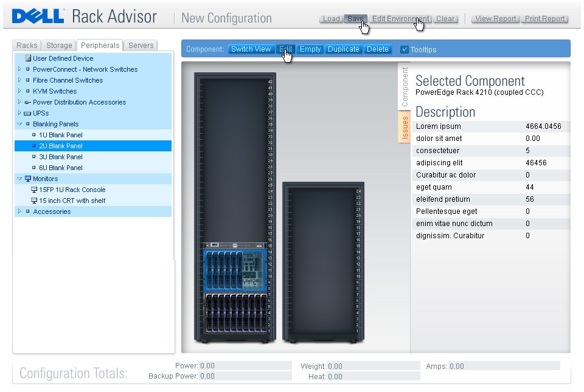
Task: Toggle the Tooltips checkbox
Action: 405,49
